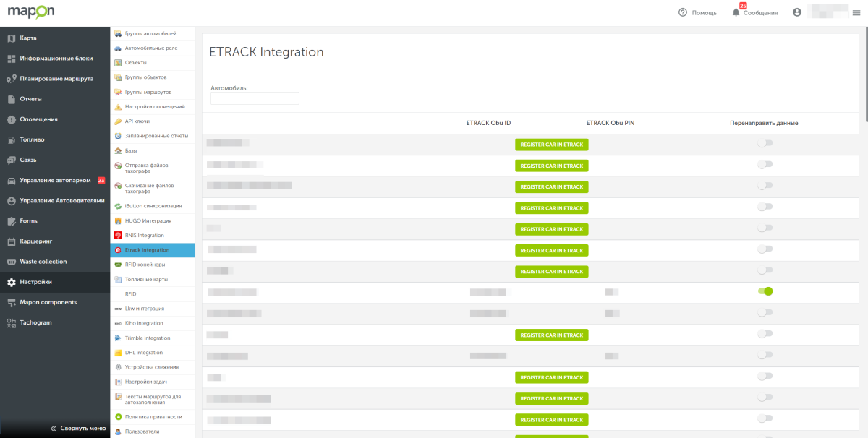The width and height of the screenshot is (868, 438).
Task: Click the Автомобиль search input field
Action: tap(255, 98)
